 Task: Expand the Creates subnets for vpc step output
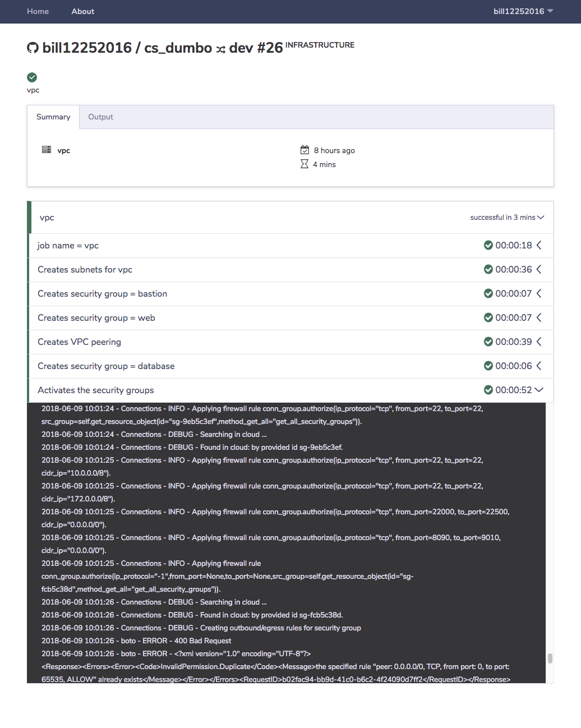[538, 269]
